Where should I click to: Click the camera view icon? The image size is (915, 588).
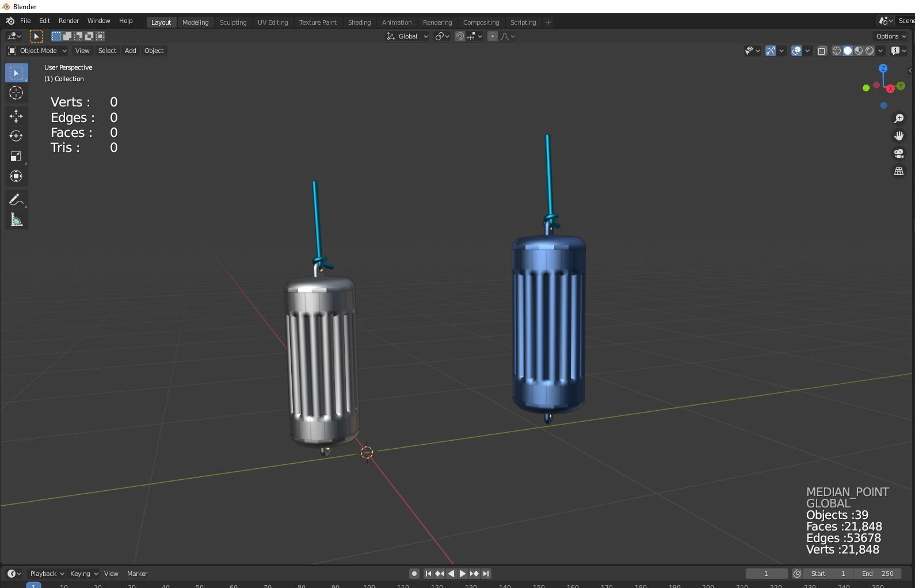coord(898,154)
